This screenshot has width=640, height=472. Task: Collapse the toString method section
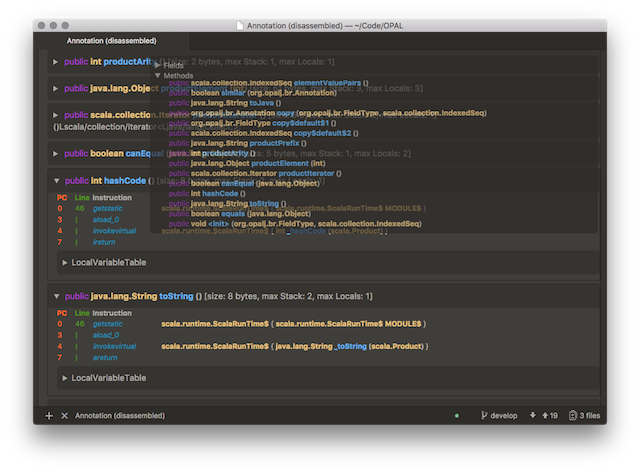coord(56,297)
